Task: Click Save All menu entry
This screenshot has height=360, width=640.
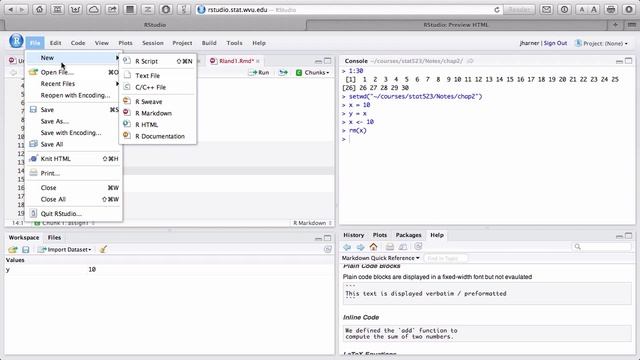Action: 73,144
